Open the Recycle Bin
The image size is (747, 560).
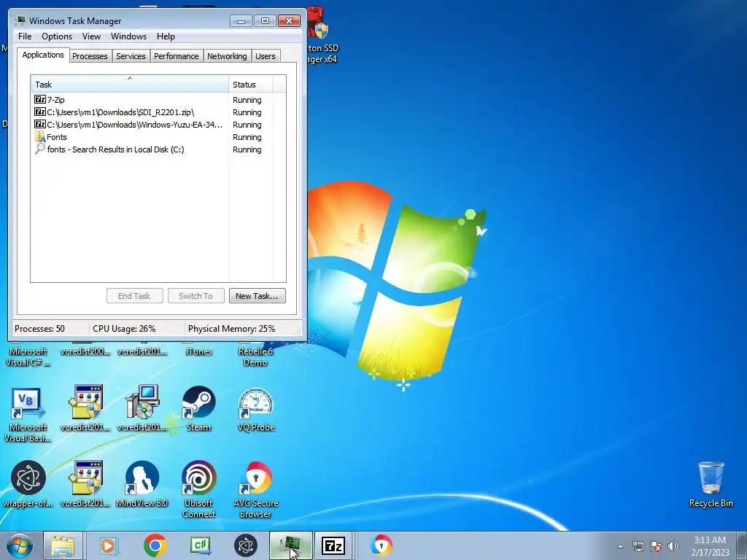(711, 484)
